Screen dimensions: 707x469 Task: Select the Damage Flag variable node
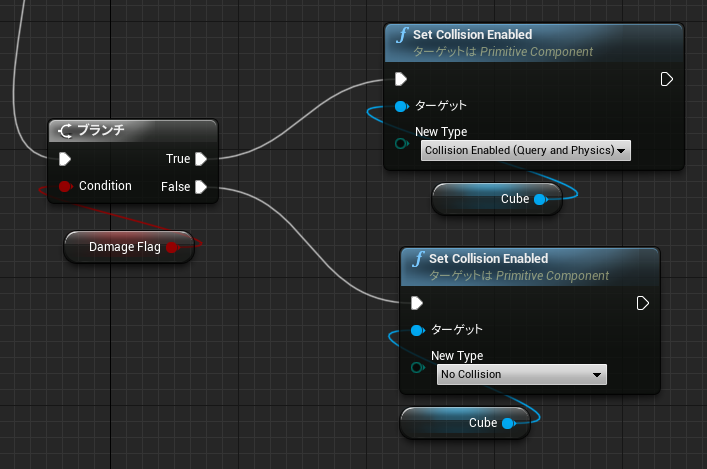tap(129, 247)
